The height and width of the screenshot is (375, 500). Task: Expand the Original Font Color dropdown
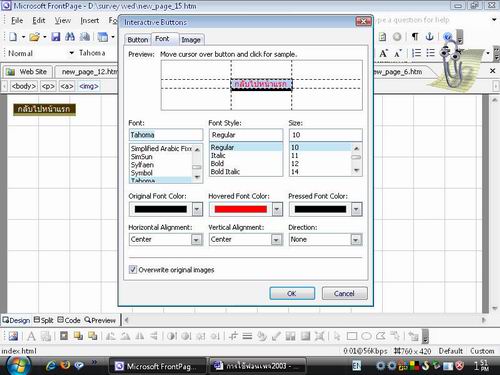pos(197,209)
